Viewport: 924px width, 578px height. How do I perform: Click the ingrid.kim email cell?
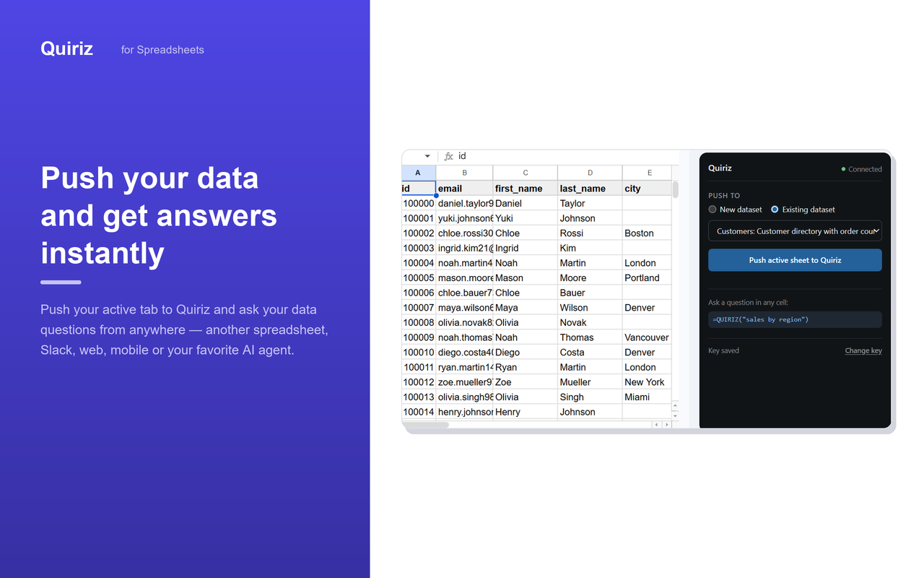click(464, 249)
